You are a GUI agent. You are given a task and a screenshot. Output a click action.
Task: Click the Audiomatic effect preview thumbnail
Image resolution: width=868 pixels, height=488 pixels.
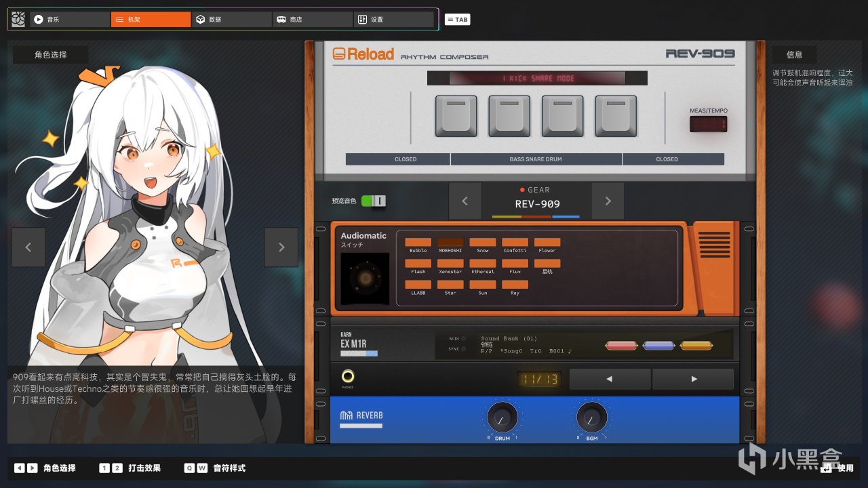click(365, 279)
